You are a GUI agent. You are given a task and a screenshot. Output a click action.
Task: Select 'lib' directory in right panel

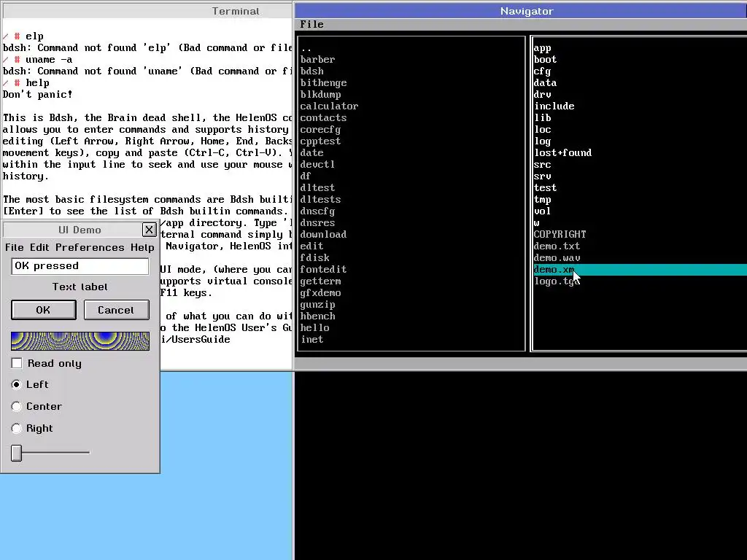tap(640, 117)
